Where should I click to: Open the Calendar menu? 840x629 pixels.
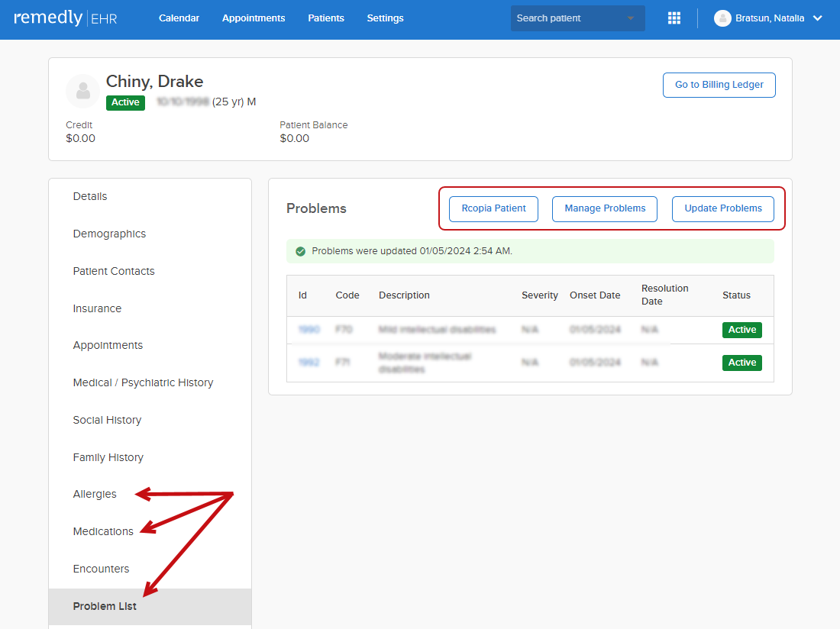179,18
